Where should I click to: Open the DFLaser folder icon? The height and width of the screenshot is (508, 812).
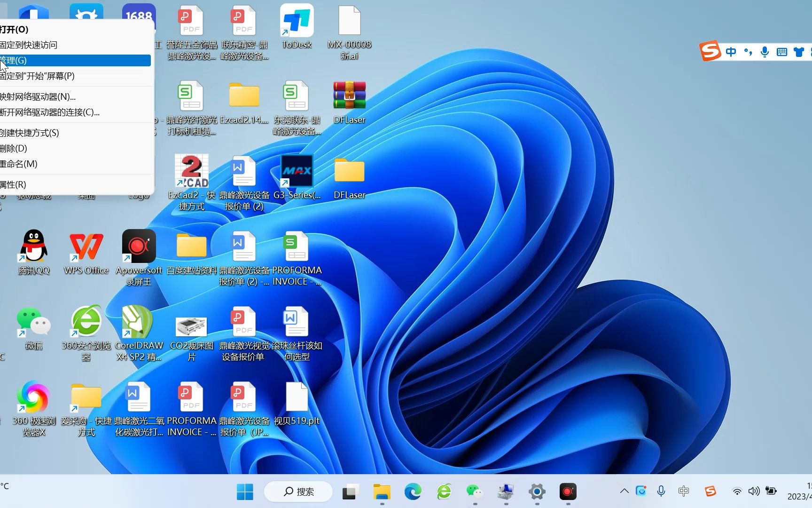coord(349,170)
